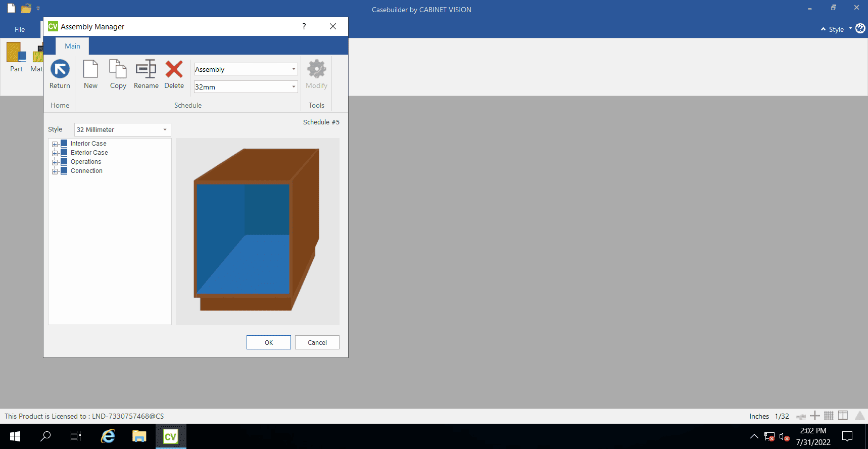Copy the current schedule
868x449 pixels.
[118, 74]
